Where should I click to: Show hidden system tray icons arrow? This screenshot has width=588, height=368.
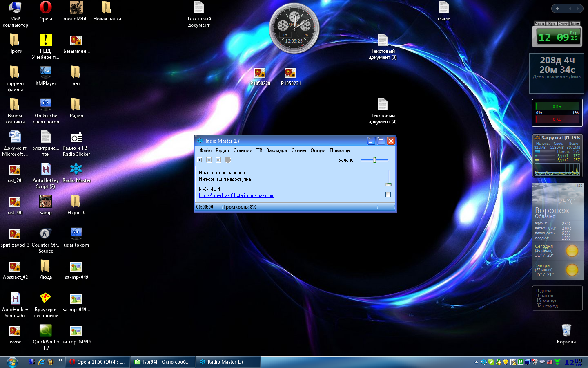coord(476,362)
